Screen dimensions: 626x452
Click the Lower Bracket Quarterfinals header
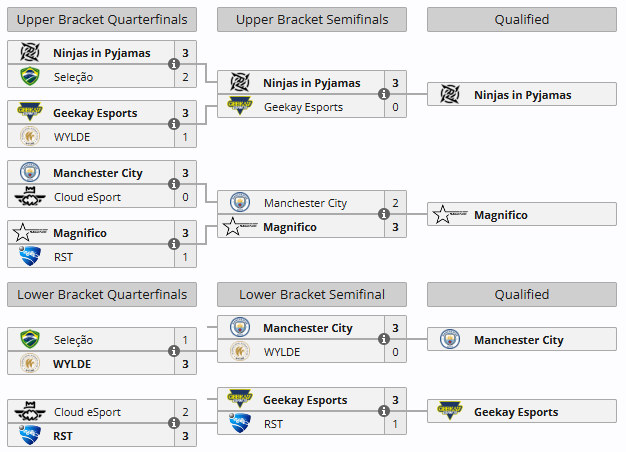[x=101, y=294]
